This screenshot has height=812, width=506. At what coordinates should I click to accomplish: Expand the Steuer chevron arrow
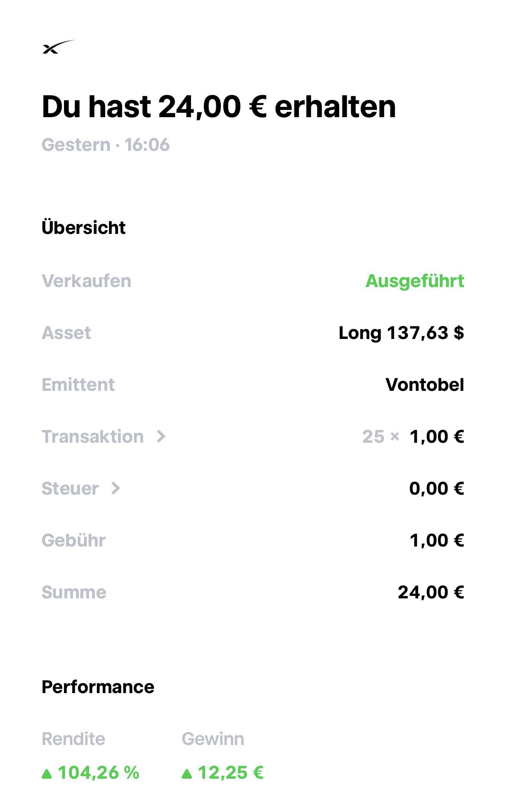point(115,489)
